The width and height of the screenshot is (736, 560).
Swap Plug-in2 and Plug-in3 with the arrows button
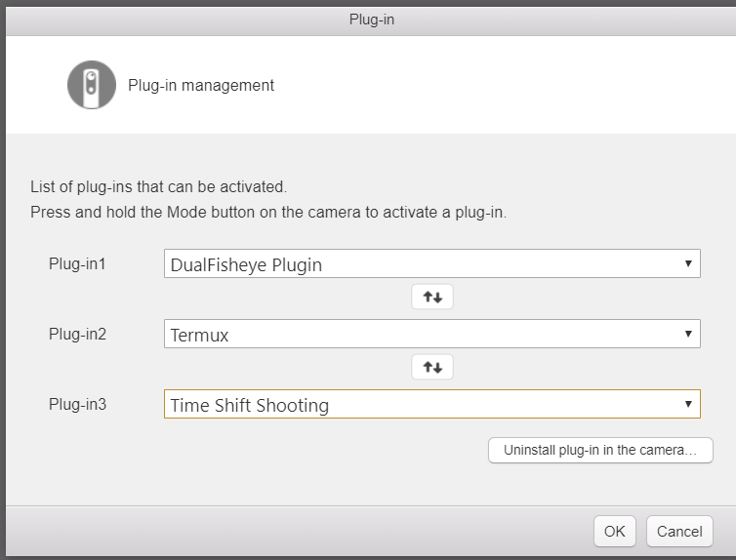(x=432, y=367)
